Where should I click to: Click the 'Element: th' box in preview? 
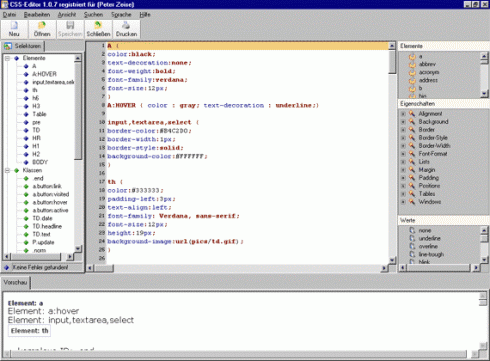[29, 331]
